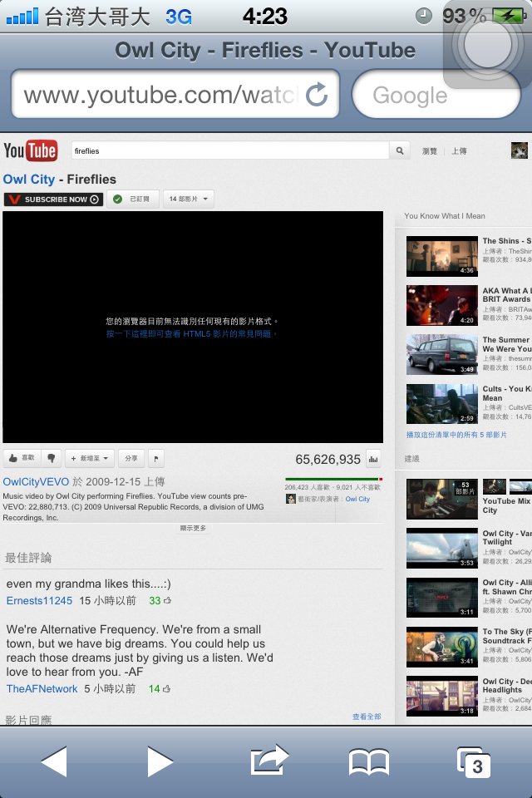Open the BRIT Awards video thumbnail
The height and width of the screenshot is (798, 532).
tap(442, 305)
